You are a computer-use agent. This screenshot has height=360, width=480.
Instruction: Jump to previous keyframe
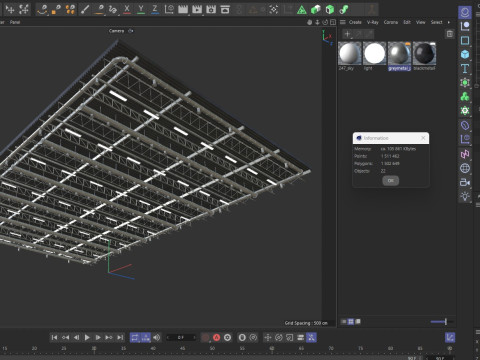pos(65,337)
